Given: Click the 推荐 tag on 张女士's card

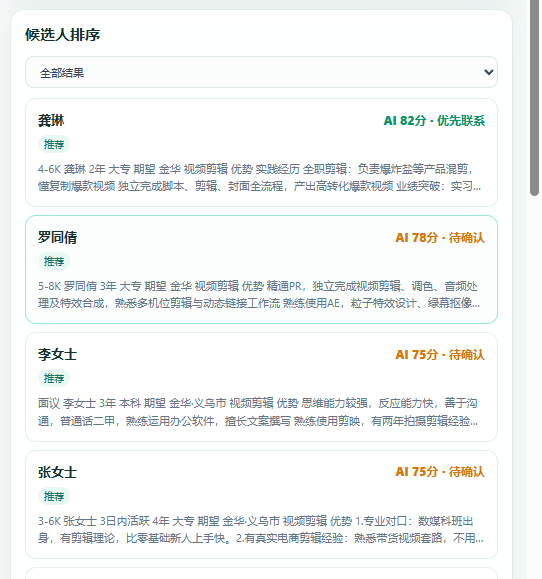Looking at the screenshot, I should [x=54, y=496].
